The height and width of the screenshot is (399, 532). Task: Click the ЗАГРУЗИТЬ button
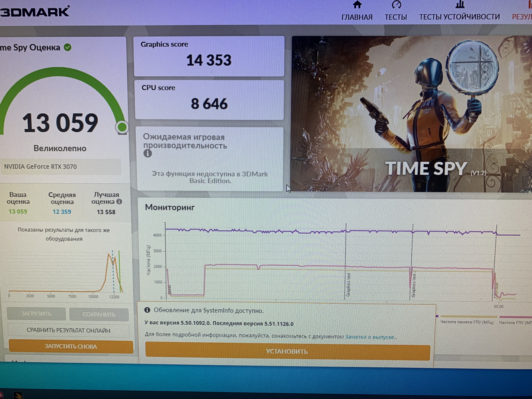coord(36,314)
